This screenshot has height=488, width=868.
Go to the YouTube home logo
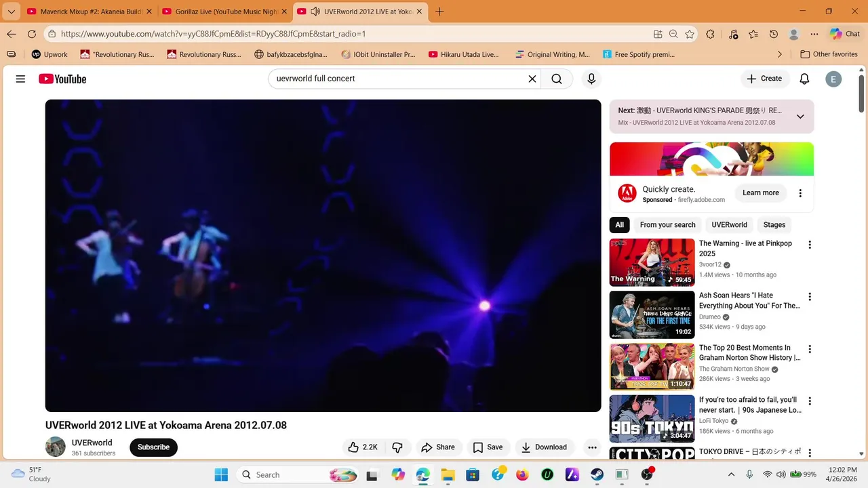(62, 79)
